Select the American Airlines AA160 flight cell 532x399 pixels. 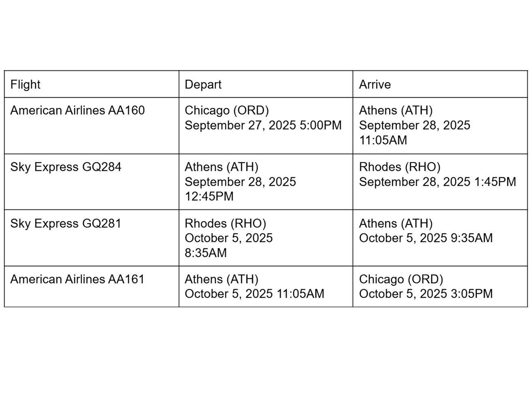(77, 110)
